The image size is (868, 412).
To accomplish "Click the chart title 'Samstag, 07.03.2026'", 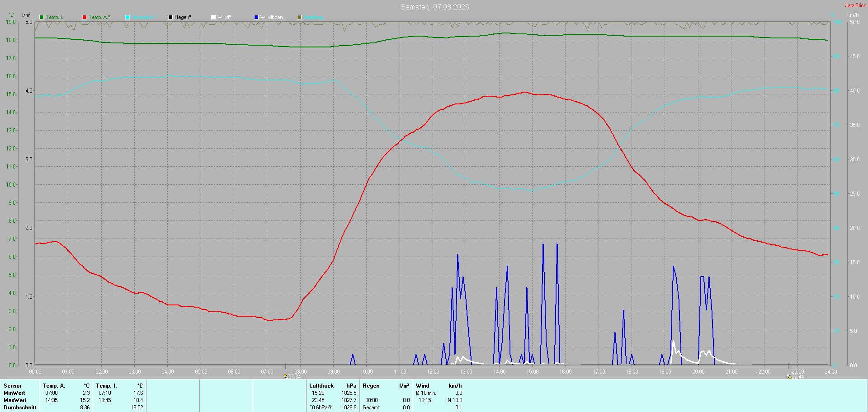I will (435, 7).
